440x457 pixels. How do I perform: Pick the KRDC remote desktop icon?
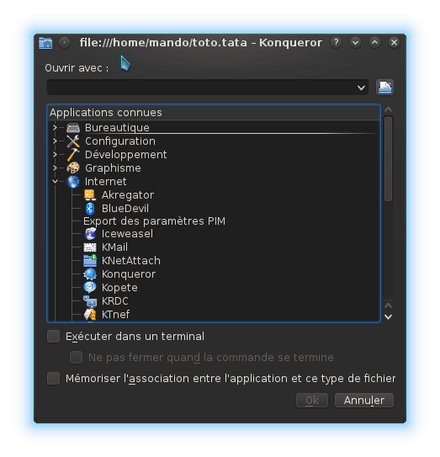tap(90, 301)
